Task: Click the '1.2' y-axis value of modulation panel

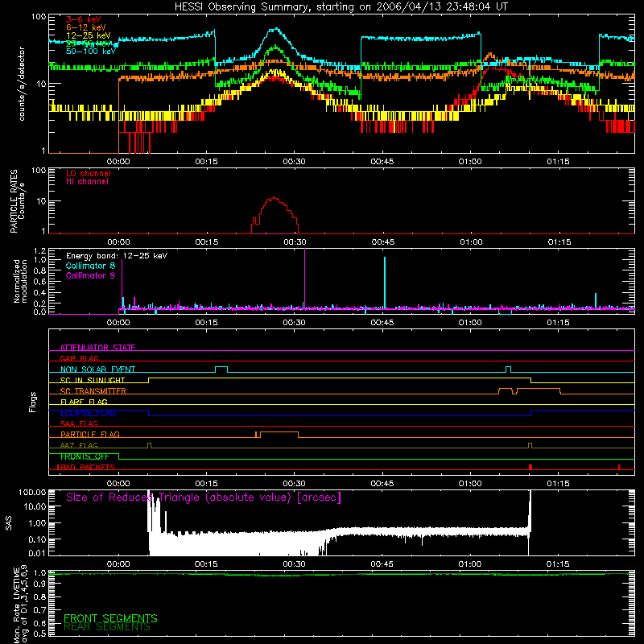Action: tap(39, 251)
